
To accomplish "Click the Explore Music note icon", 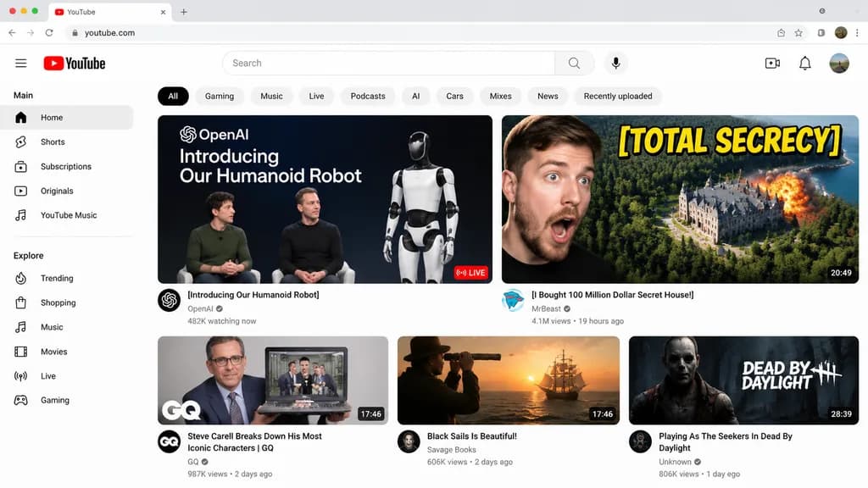I will (x=21, y=327).
